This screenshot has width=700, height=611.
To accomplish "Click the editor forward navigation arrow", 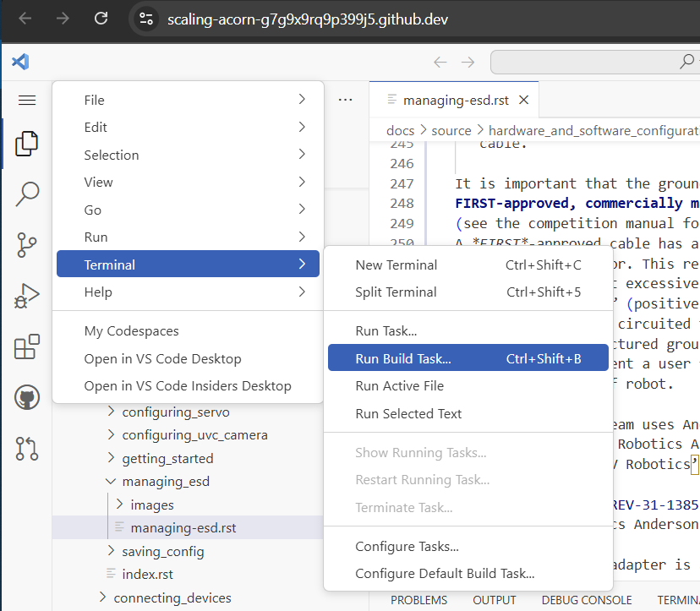I will click(x=466, y=62).
